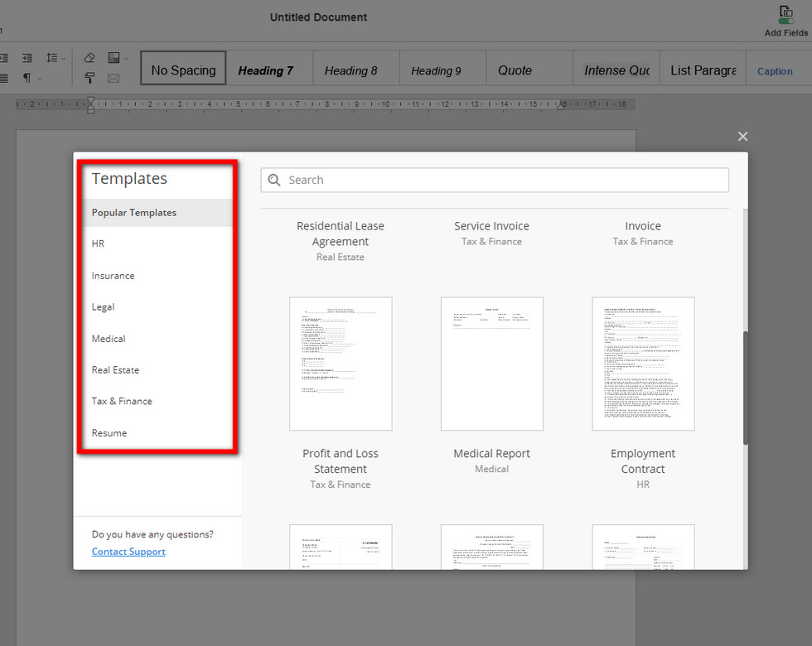Image resolution: width=812 pixels, height=646 pixels.
Task: Choose the Resume template category
Action: (x=109, y=433)
